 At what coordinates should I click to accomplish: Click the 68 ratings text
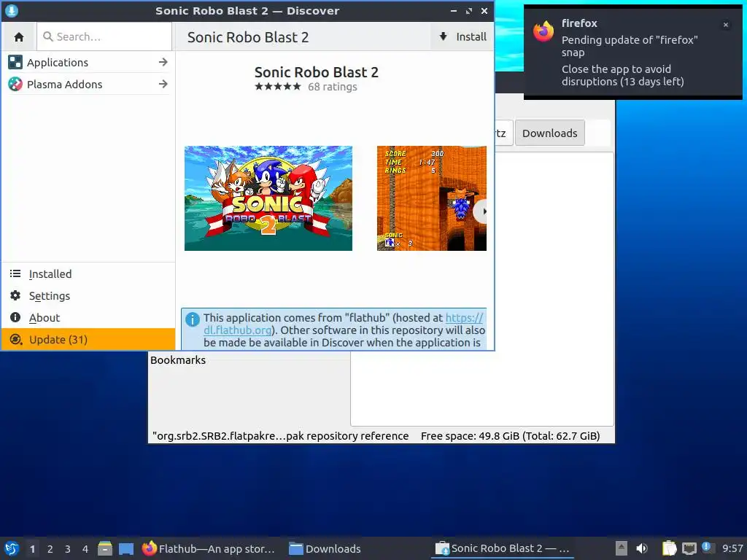(333, 87)
